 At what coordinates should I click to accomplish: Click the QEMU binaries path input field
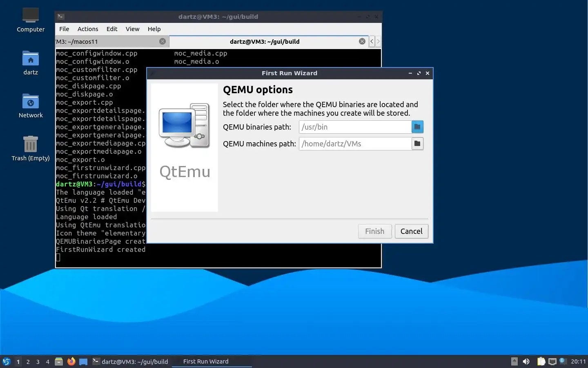(355, 127)
